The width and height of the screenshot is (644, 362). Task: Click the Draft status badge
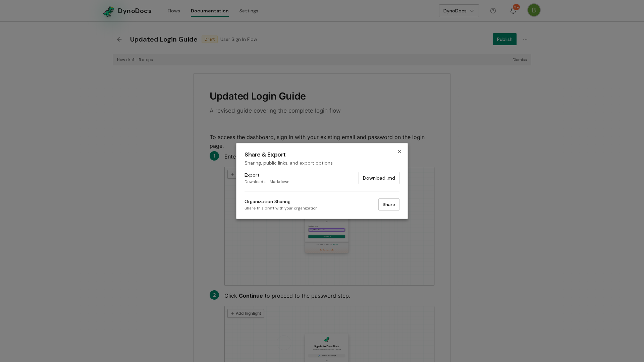point(210,39)
